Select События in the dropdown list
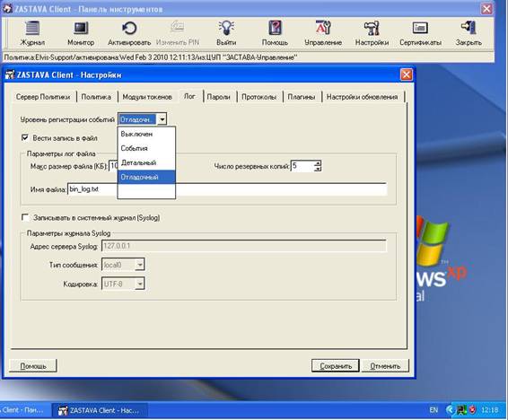 (x=146, y=148)
